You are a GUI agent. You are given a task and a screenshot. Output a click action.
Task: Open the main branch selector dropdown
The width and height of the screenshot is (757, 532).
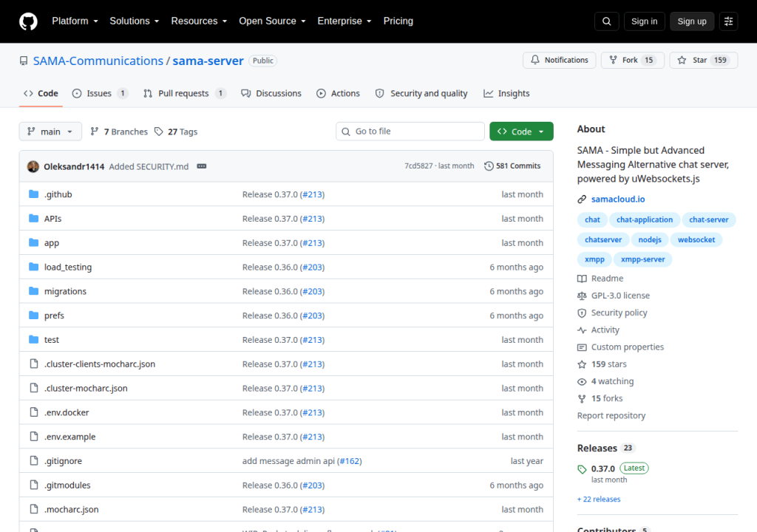[x=50, y=132]
